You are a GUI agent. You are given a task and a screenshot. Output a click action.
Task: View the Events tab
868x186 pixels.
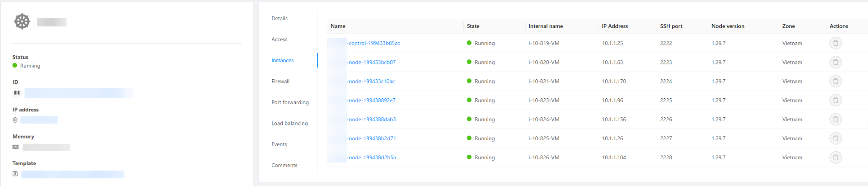point(279,144)
